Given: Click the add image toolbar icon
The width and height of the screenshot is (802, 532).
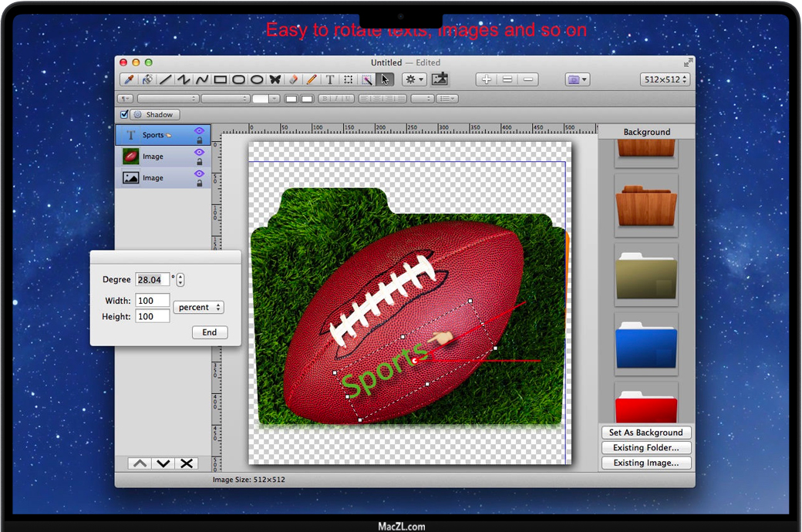Looking at the screenshot, I should [x=440, y=79].
